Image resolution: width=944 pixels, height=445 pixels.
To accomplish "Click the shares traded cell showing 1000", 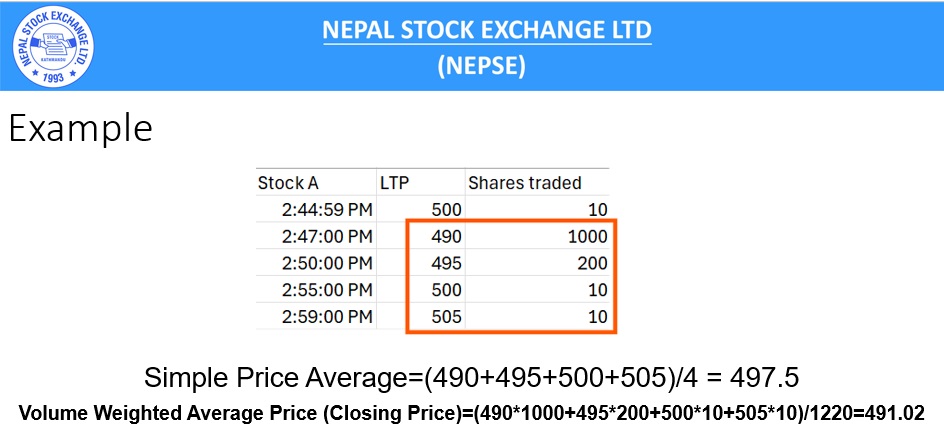I will 582,237.
